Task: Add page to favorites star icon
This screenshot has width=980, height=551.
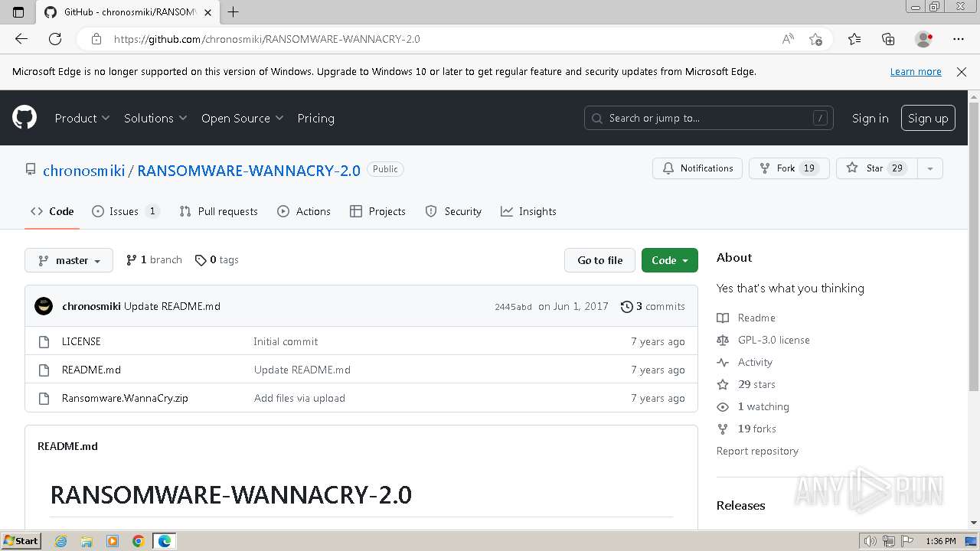Action: click(x=815, y=39)
